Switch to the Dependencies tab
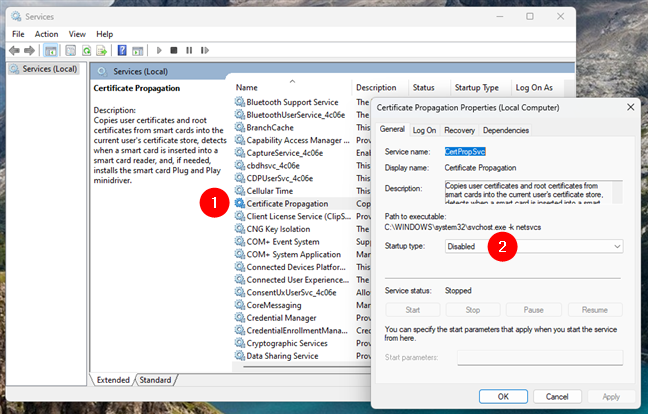This screenshot has height=414, width=648. tap(506, 130)
